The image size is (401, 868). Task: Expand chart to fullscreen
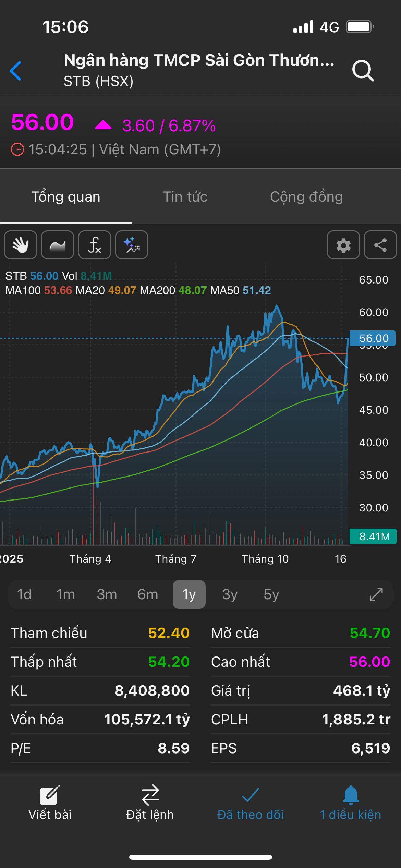[376, 594]
